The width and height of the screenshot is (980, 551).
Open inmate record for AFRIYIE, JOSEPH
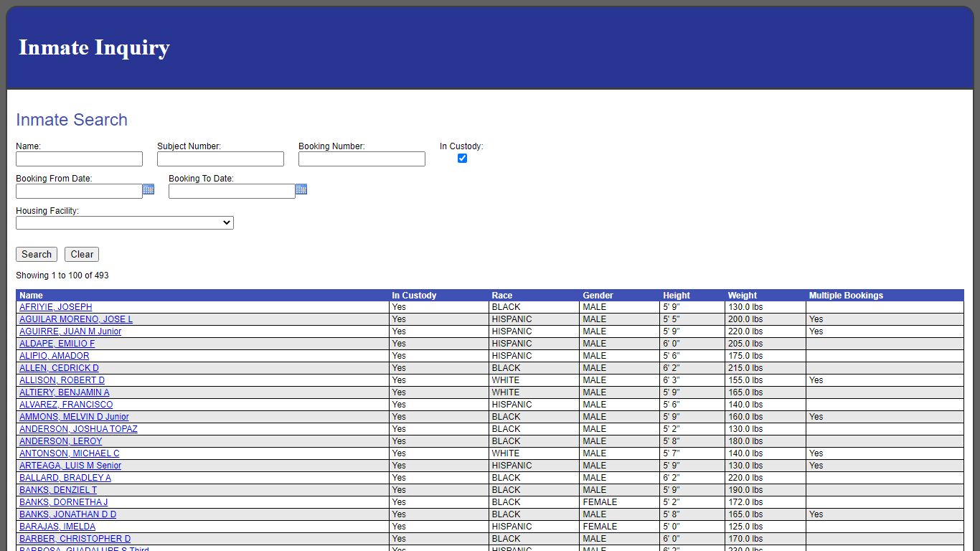coord(55,306)
